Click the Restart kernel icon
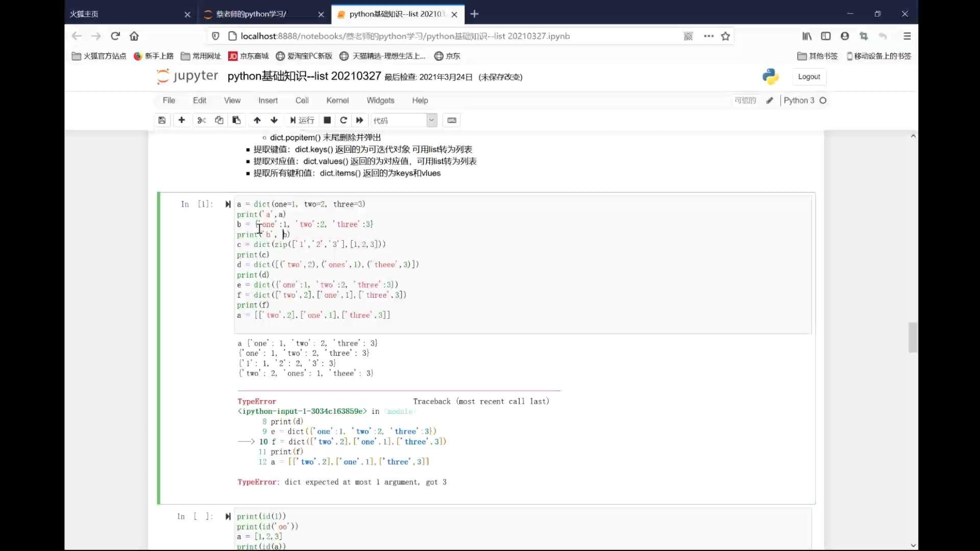This screenshot has height=551, width=980. (344, 120)
